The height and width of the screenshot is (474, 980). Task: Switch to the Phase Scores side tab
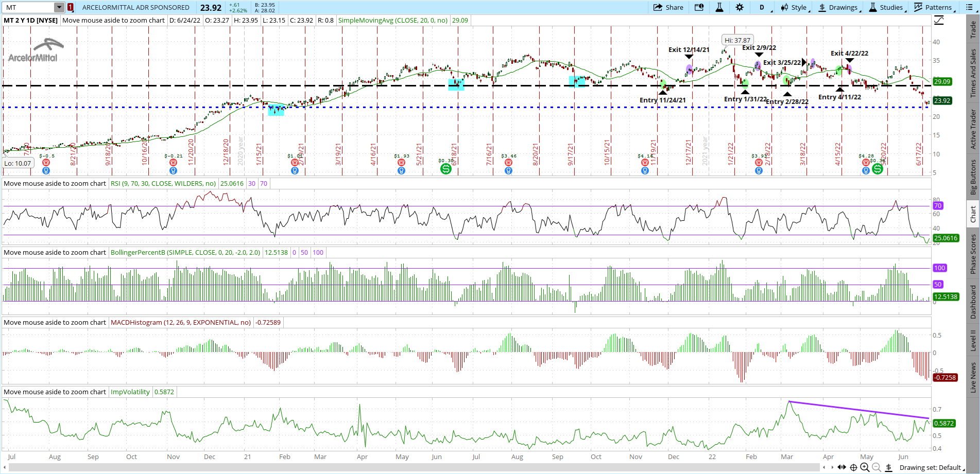tap(973, 254)
